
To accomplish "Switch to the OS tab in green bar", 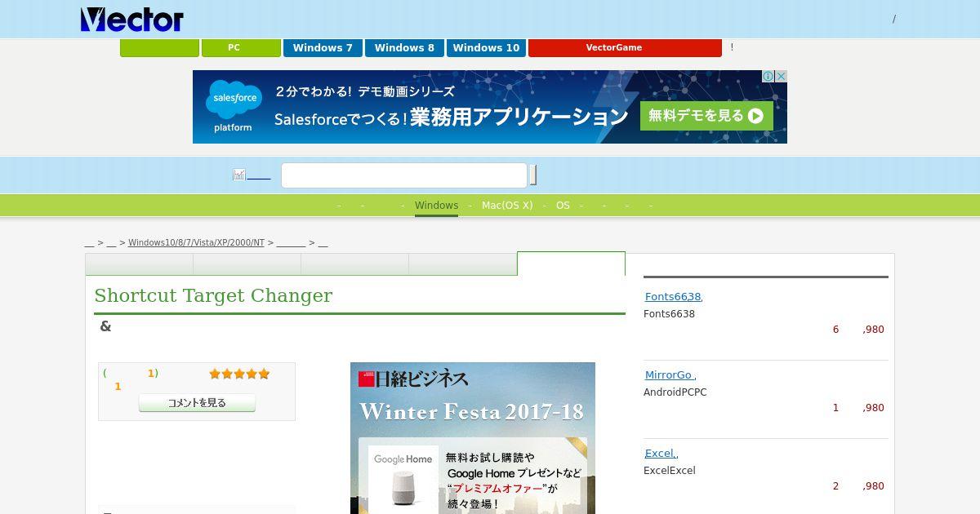I will pyautogui.click(x=563, y=206).
